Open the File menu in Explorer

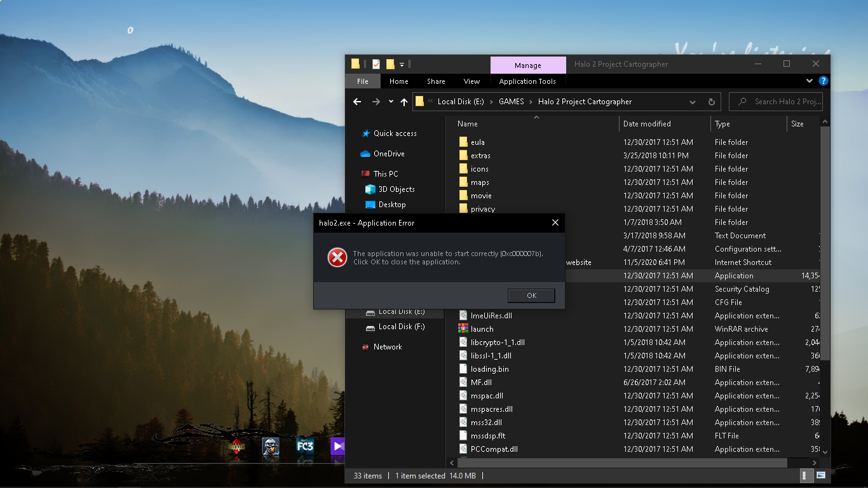click(363, 81)
